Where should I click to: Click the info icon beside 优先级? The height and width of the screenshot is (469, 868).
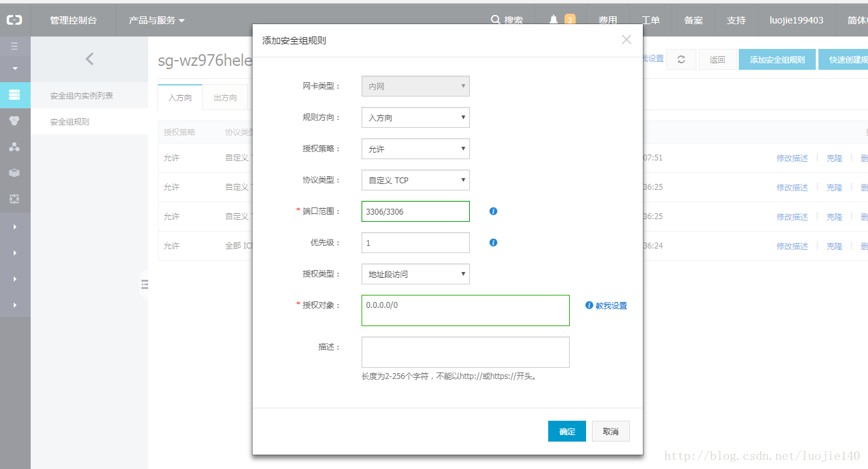click(x=493, y=243)
